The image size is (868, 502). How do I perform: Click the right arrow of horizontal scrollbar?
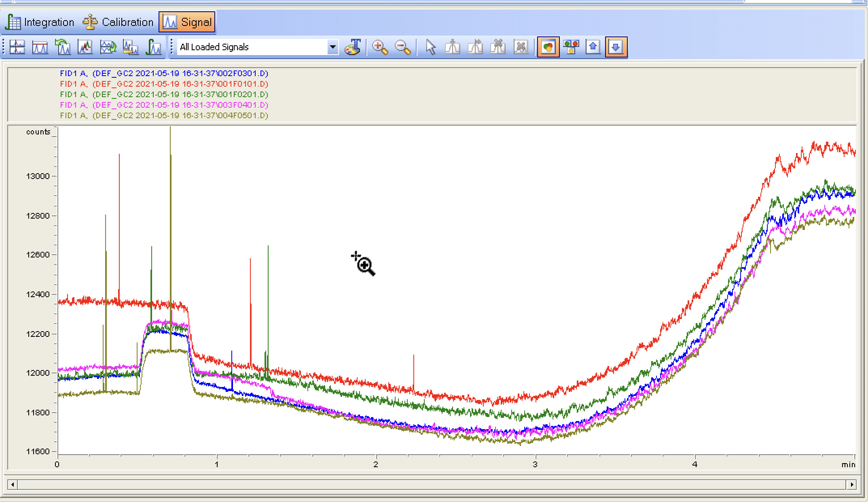pyautogui.click(x=852, y=484)
